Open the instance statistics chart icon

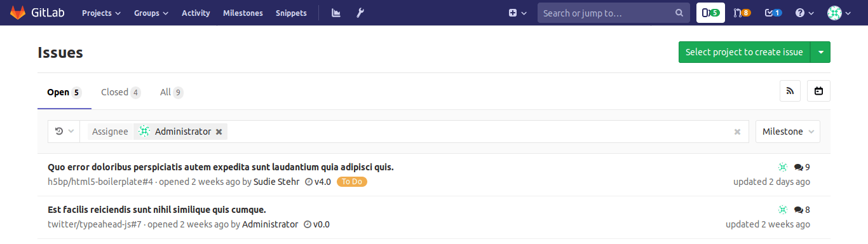336,13
